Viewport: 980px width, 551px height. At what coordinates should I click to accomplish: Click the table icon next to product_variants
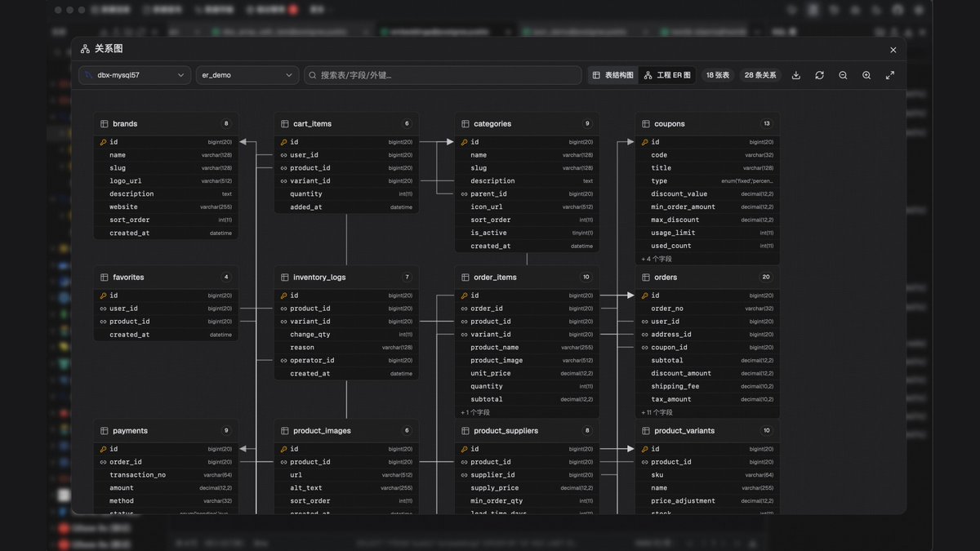[x=646, y=431]
